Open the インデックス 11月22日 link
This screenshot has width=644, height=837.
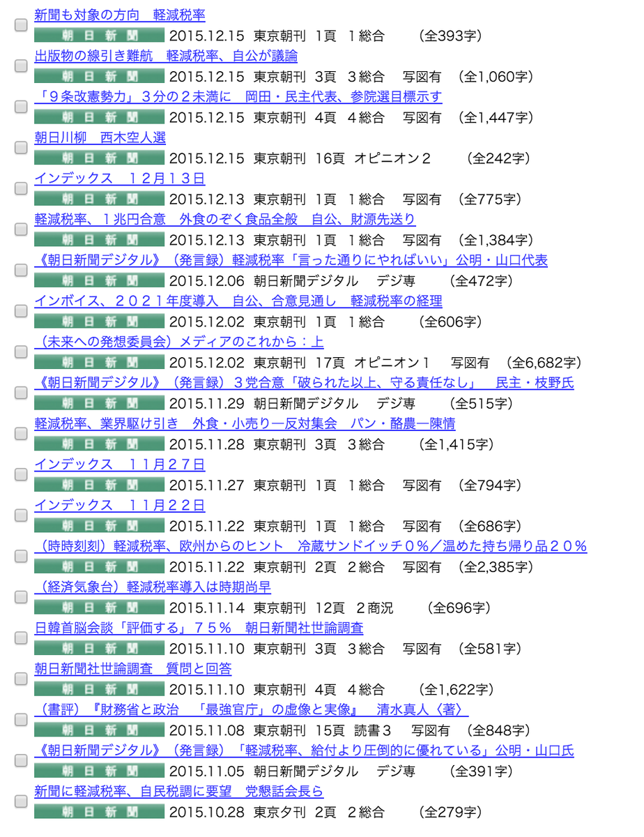[x=120, y=505]
